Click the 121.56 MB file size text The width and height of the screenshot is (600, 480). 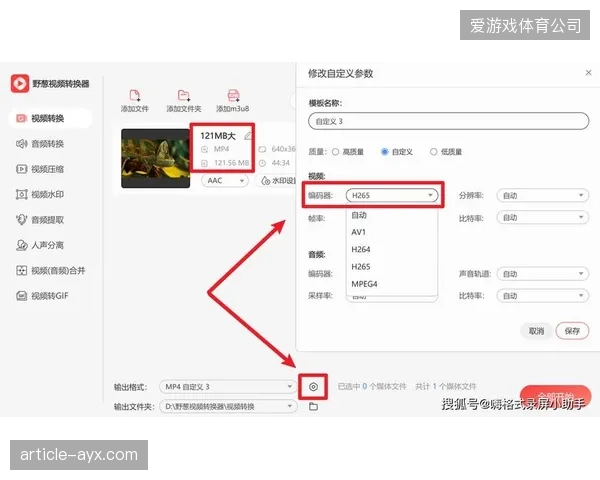(232, 163)
